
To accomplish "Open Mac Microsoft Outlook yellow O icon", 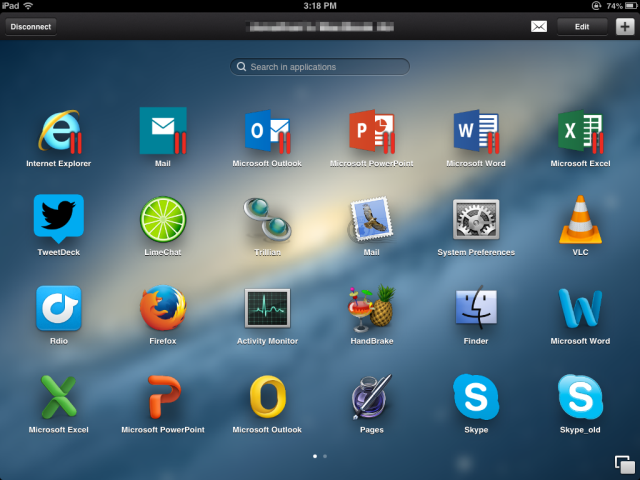I will pyautogui.click(x=267, y=397).
